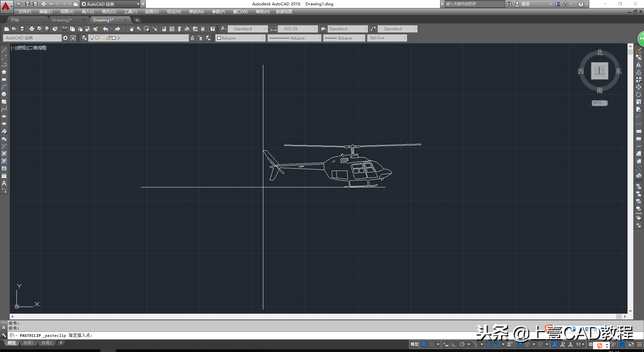Select the Arc draw tool
This screenshot has height=352, width=644.
4,87
